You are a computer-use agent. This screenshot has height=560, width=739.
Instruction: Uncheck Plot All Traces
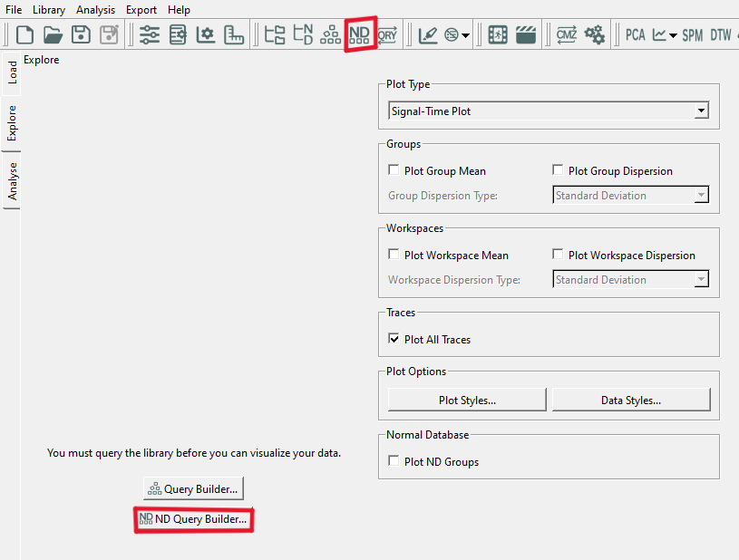(394, 339)
